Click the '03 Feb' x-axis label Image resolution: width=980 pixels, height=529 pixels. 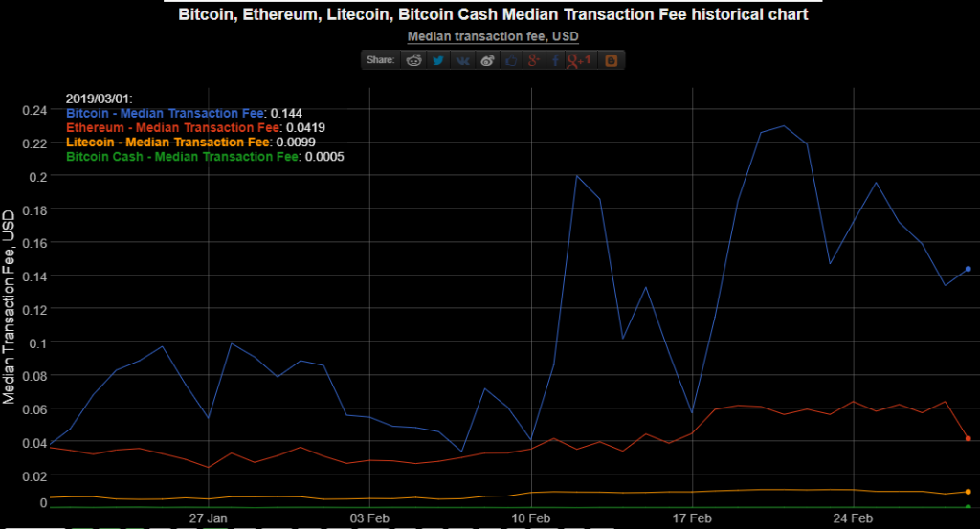369,518
